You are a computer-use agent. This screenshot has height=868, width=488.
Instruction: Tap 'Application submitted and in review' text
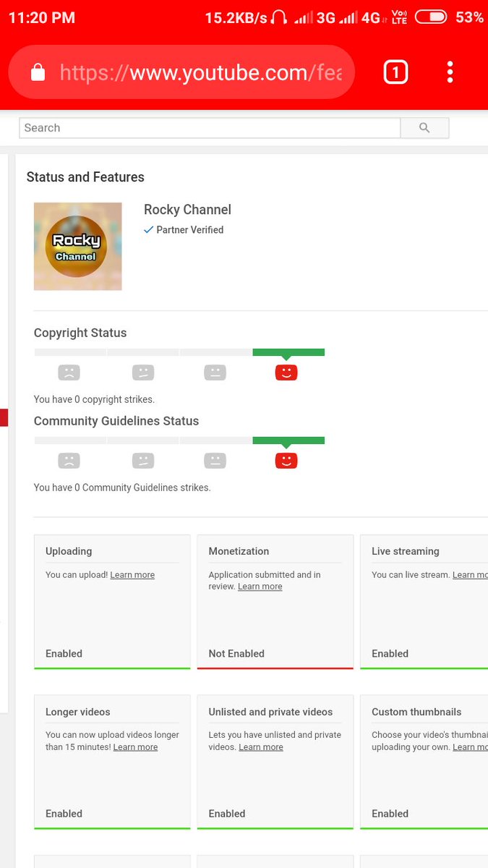tap(265, 580)
